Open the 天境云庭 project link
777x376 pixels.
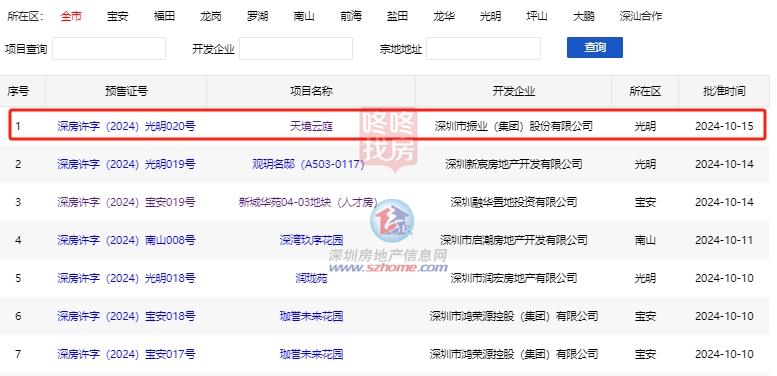(311, 126)
